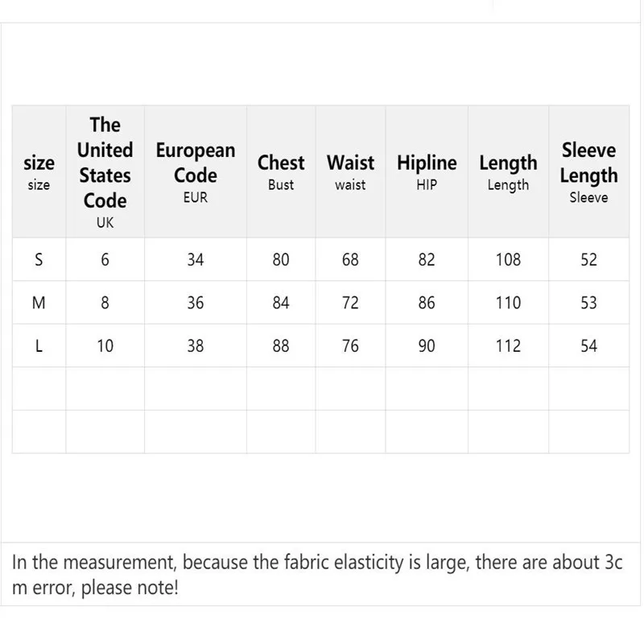Click the fabric elasticity measurement note
The width and height of the screenshot is (644, 644).
317,575
